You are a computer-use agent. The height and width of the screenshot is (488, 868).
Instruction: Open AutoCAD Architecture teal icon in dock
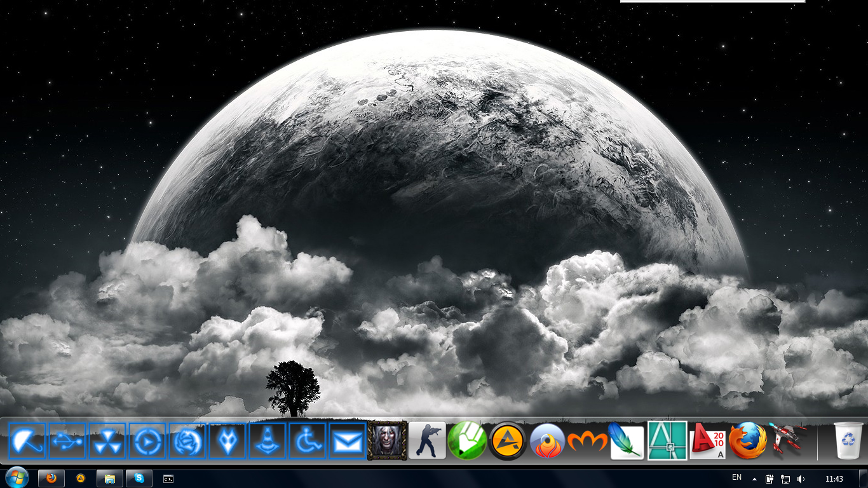(667, 440)
